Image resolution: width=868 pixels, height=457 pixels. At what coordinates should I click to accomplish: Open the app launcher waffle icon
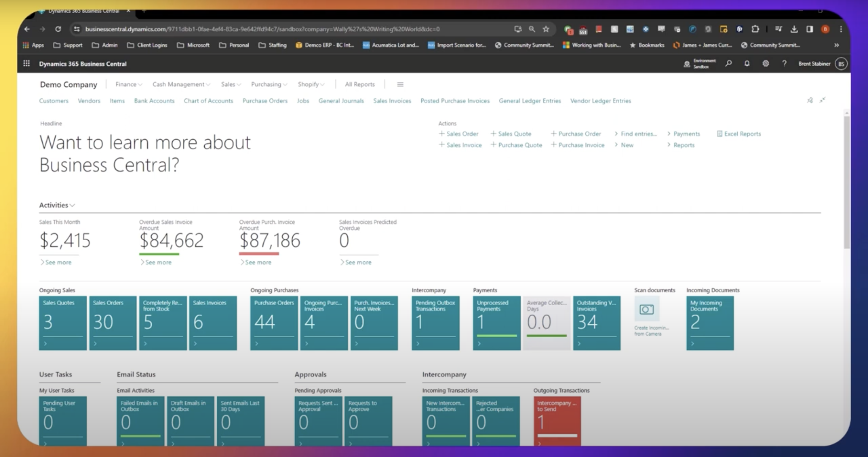click(x=26, y=63)
